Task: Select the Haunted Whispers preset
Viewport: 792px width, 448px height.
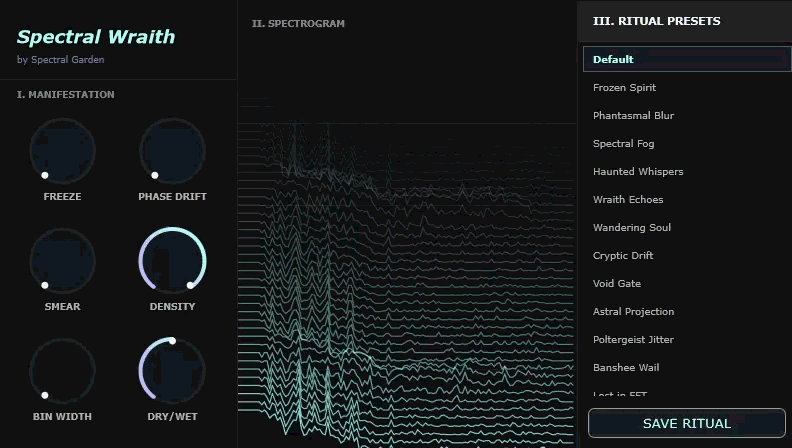Action: click(x=687, y=171)
